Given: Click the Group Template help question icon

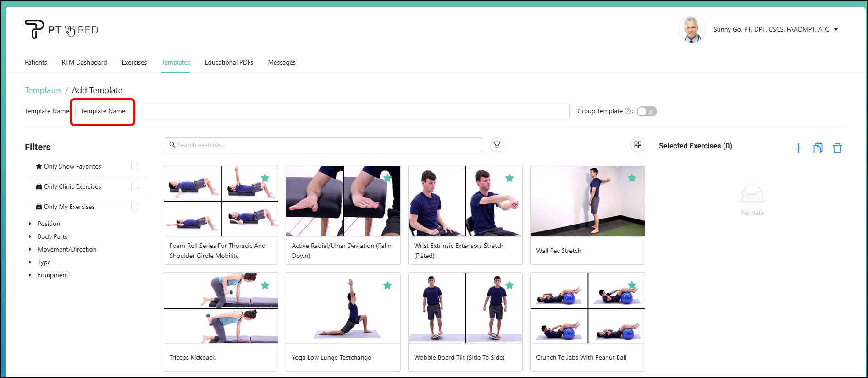Looking at the screenshot, I should coord(628,111).
